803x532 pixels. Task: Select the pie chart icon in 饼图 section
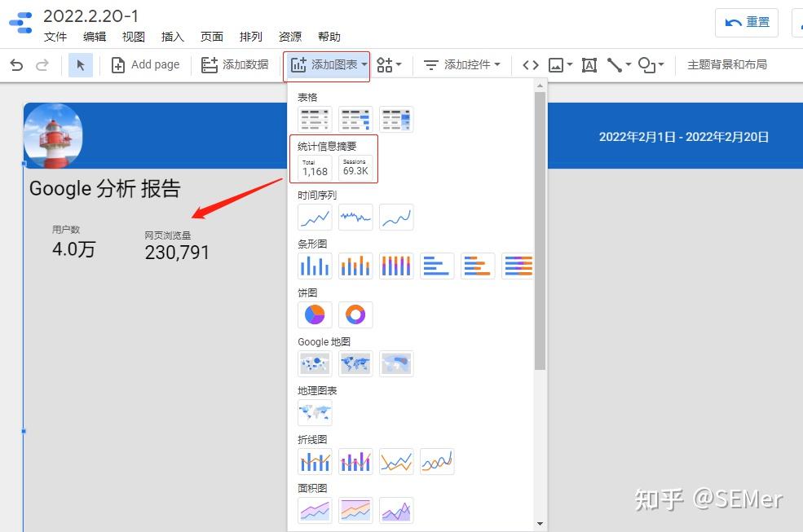pyautogui.click(x=315, y=314)
